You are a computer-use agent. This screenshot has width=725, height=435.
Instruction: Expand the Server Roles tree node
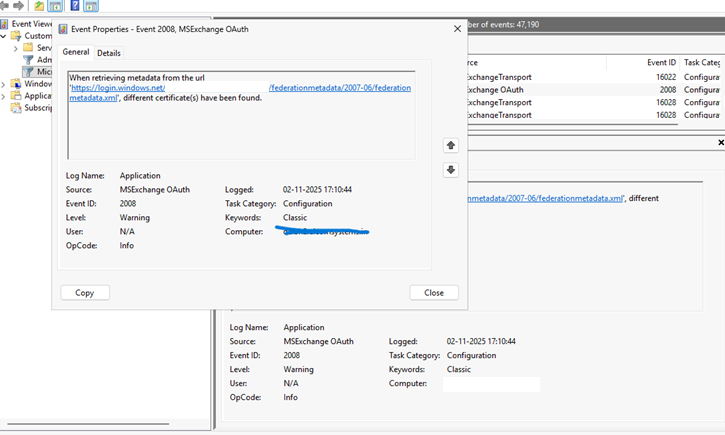tap(16, 48)
